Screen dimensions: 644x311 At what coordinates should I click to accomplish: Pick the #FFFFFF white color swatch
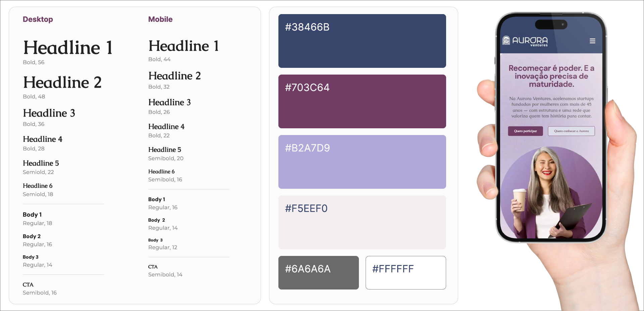(x=406, y=273)
